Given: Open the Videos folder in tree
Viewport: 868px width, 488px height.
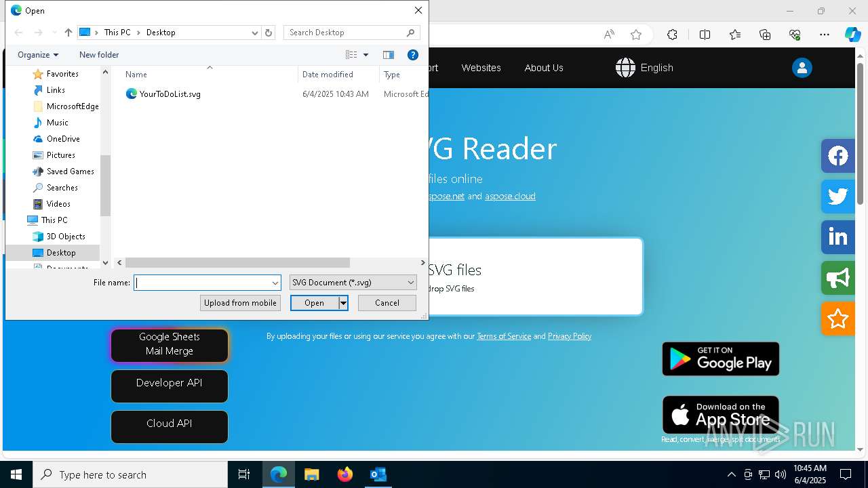Looking at the screenshot, I should 58,204.
